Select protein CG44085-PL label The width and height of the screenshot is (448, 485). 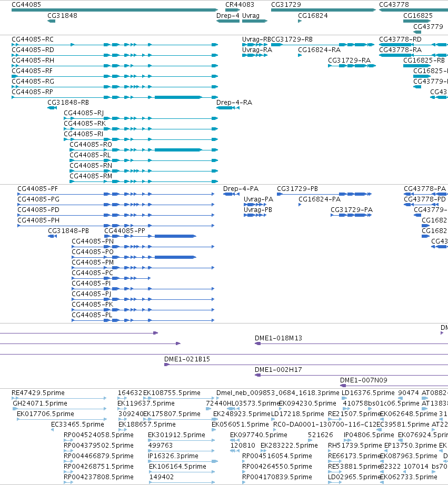(x=92, y=315)
